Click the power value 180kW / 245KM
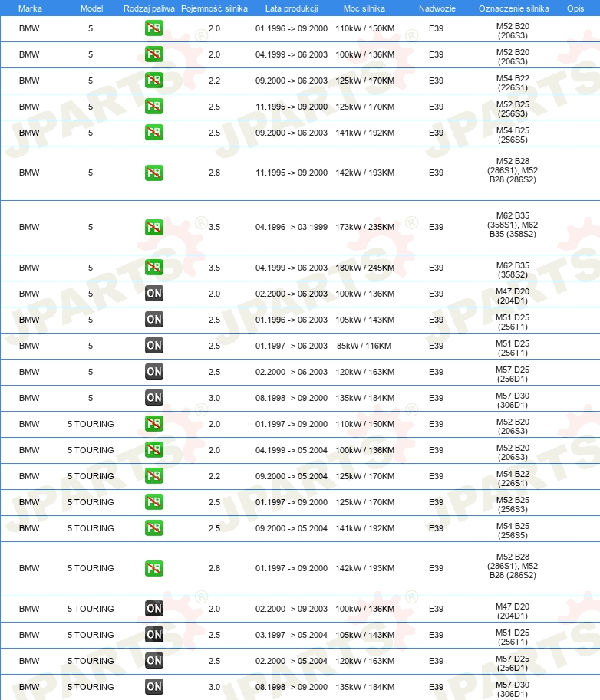 point(365,268)
